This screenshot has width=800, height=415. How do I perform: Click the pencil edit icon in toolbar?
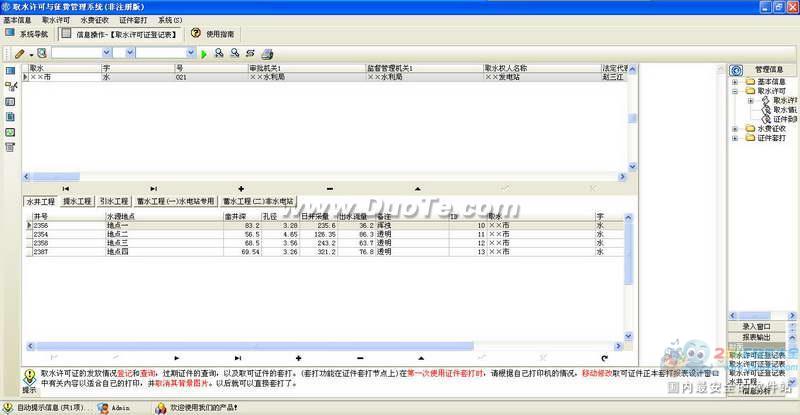click(x=19, y=54)
